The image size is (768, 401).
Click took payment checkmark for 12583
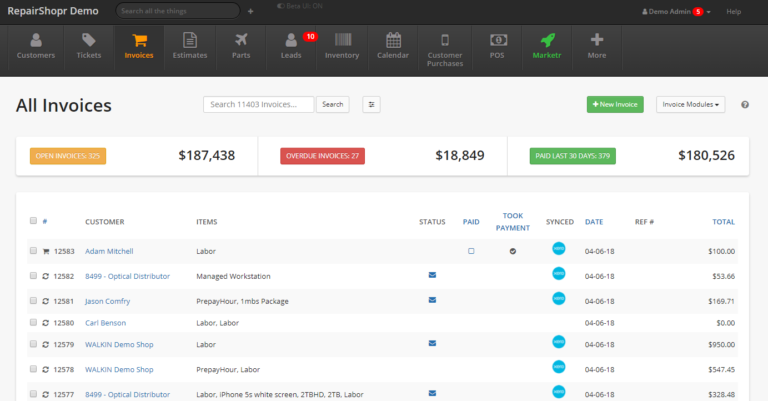[x=513, y=251]
